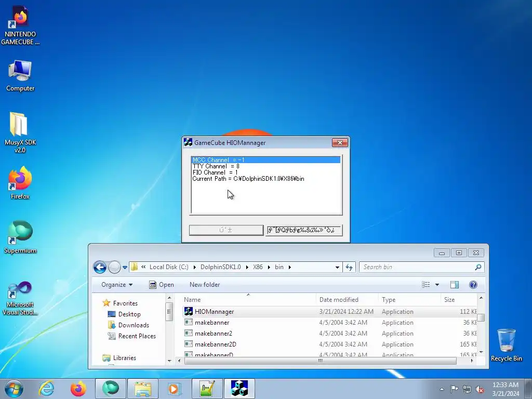Click Local Disk (C:) in the breadcrumb
This screenshot has height=399, width=532.
coord(169,267)
